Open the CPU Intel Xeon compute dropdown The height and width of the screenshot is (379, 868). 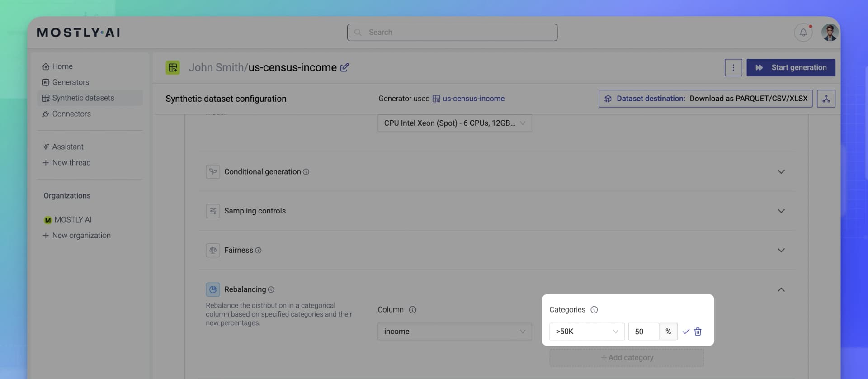454,123
